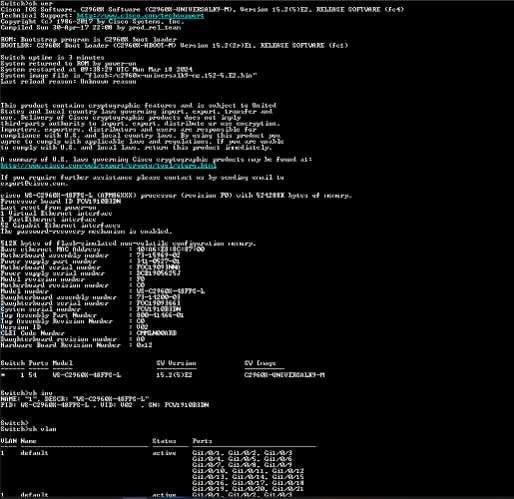This screenshot has width=514, height=499.
Task: Click the 'Switch uptime is 3 minutes' line
Action: (52, 57)
